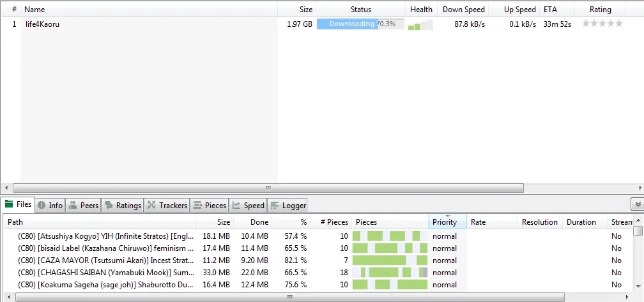644x302 pixels.
Task: Click the info circle icon on Info tab
Action: 41,205
